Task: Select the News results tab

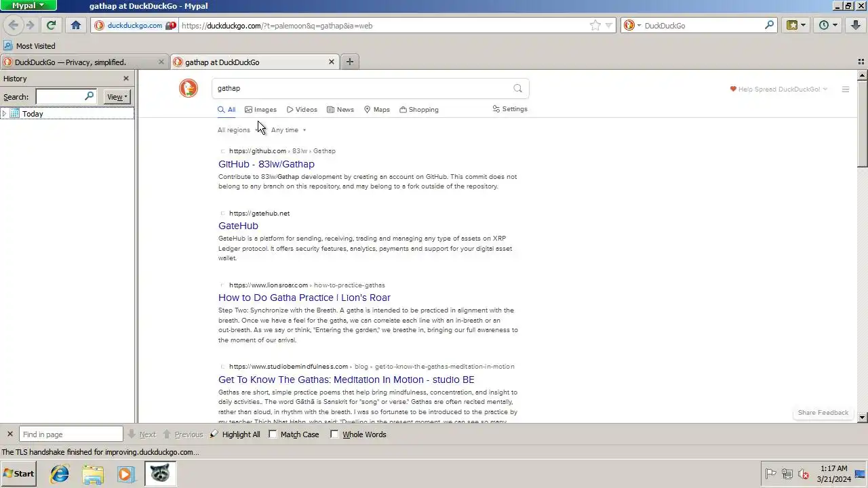Action: [340, 109]
